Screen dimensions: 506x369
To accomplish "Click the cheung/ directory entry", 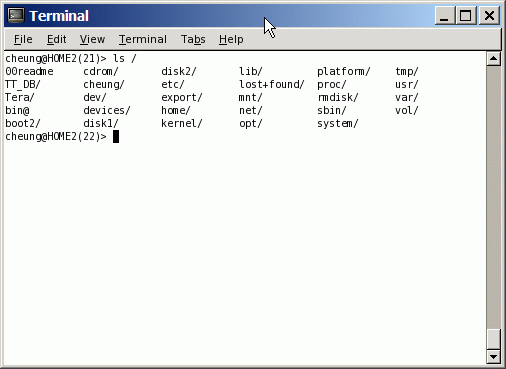I will pyautogui.click(x=104, y=84).
